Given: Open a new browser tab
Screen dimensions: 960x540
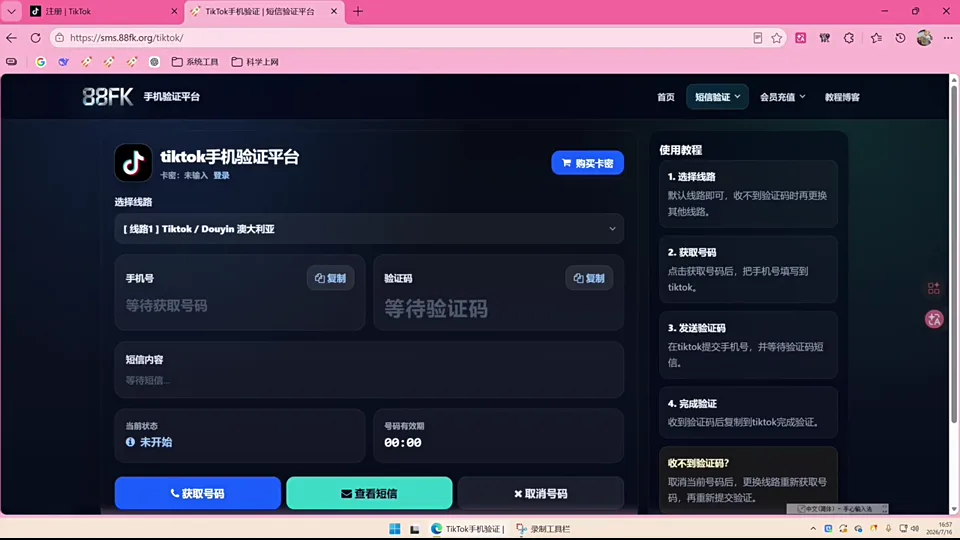Looking at the screenshot, I should pyautogui.click(x=358, y=12).
